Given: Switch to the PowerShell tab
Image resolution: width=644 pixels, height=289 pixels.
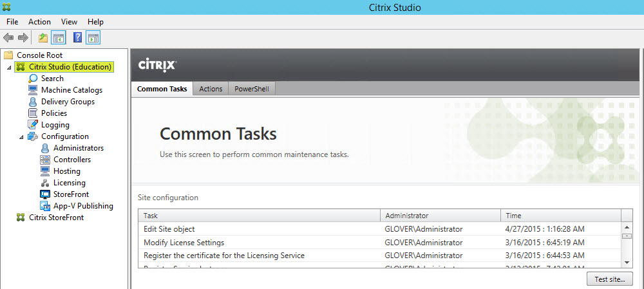Looking at the screenshot, I should click(252, 89).
